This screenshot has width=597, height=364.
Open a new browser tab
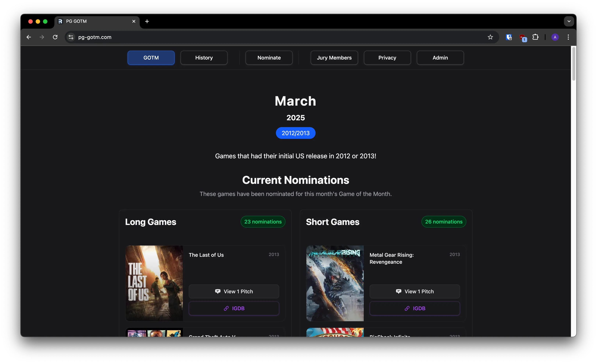tap(147, 21)
